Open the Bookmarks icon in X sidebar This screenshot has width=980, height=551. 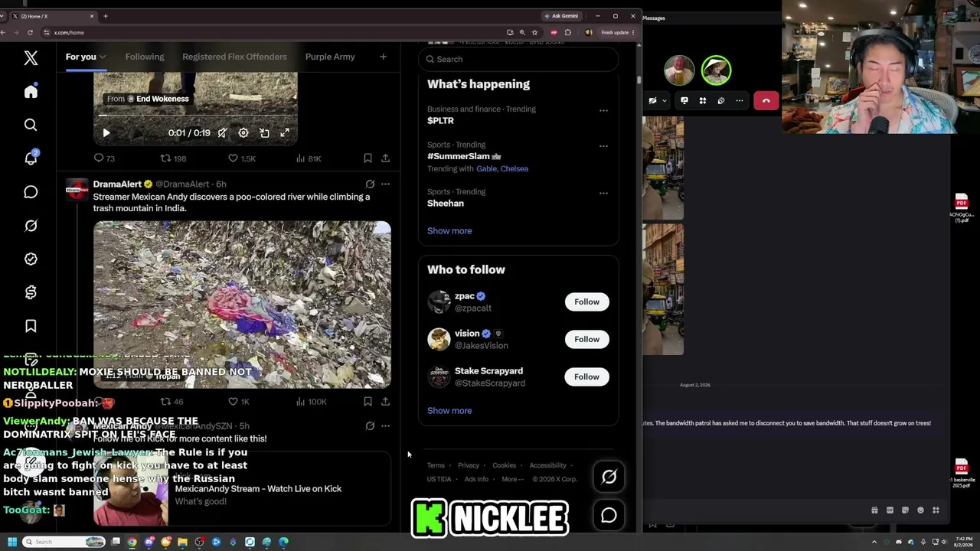click(x=31, y=326)
